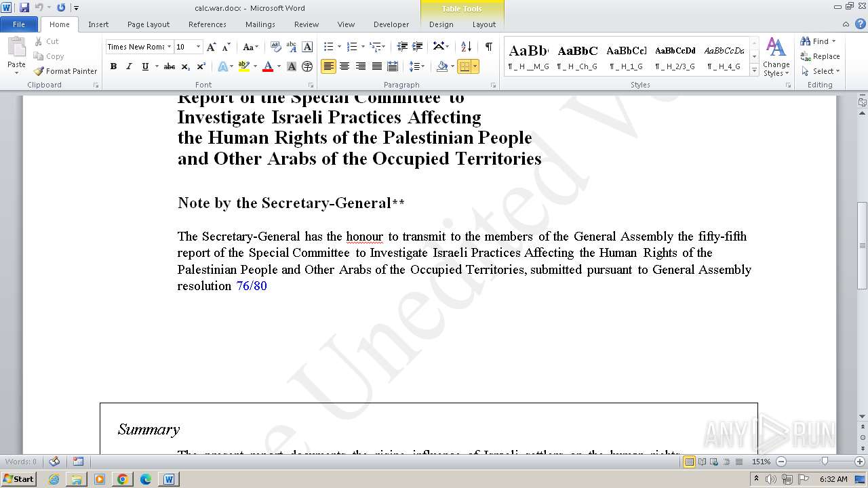
Task: Follow the 76/80 resolution link
Action: click(252, 286)
